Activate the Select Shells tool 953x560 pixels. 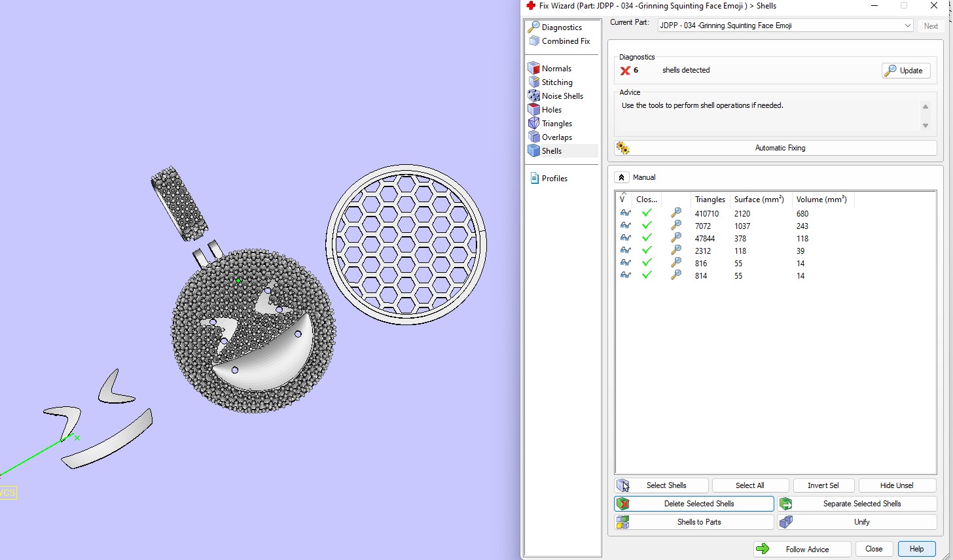point(662,485)
